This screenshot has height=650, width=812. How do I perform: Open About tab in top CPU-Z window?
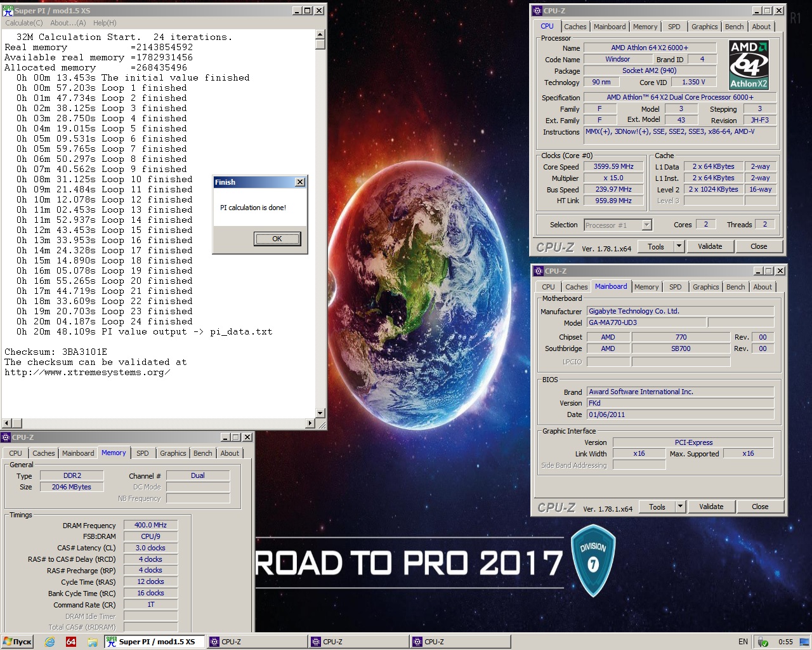click(761, 27)
